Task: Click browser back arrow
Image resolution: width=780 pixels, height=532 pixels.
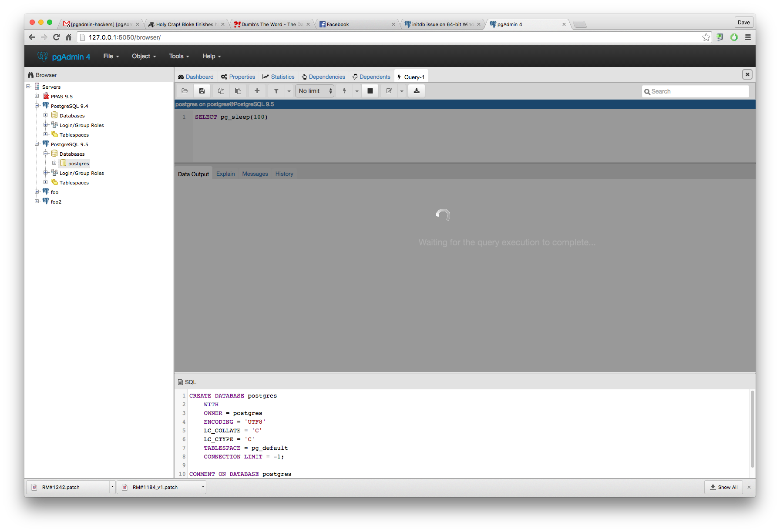Action: tap(32, 37)
